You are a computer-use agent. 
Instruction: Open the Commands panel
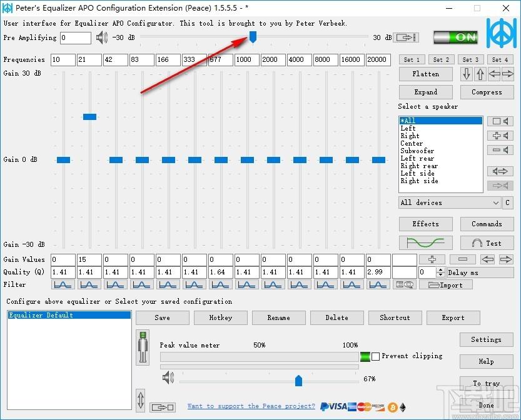pos(487,224)
